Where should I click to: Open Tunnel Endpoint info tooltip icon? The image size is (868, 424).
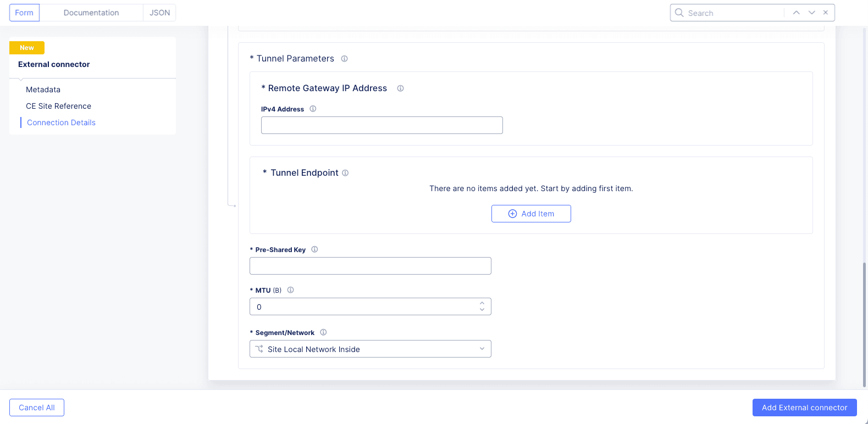pyautogui.click(x=345, y=173)
